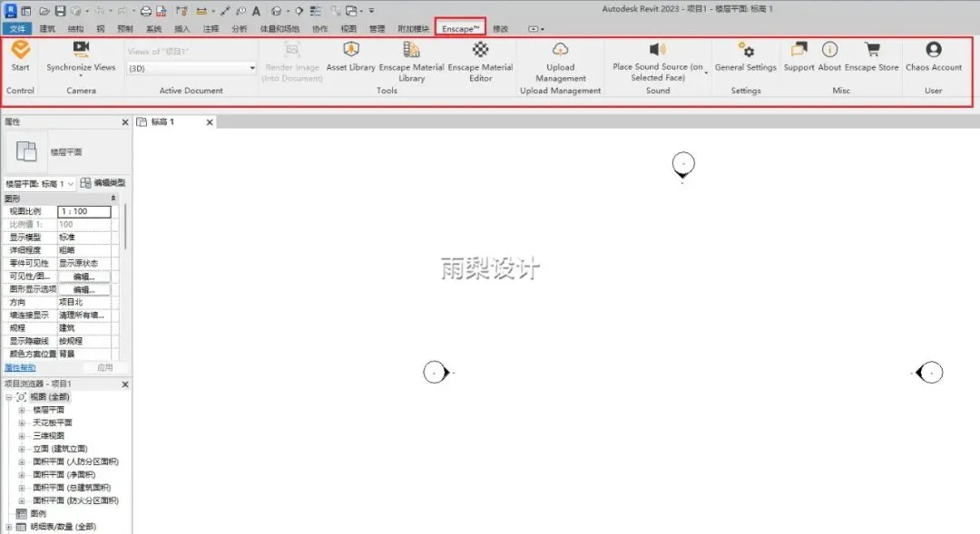Expand the 天花板平面 tree node

click(x=21, y=422)
